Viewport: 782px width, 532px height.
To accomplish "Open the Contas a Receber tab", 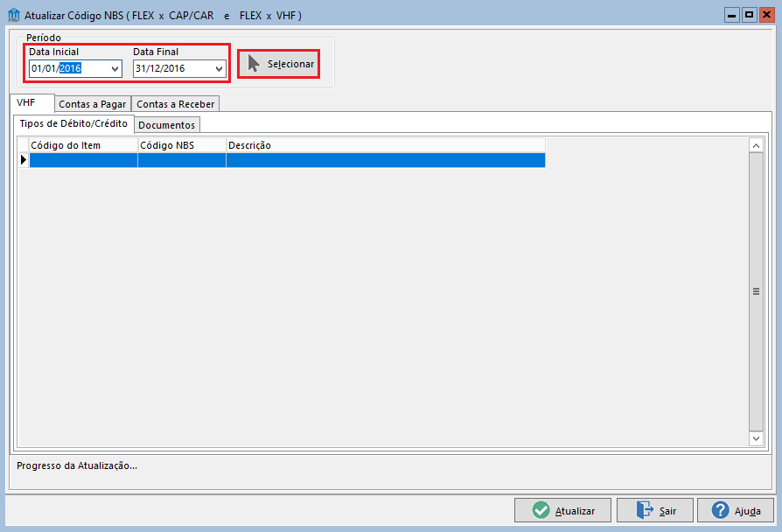I will pyautogui.click(x=176, y=104).
